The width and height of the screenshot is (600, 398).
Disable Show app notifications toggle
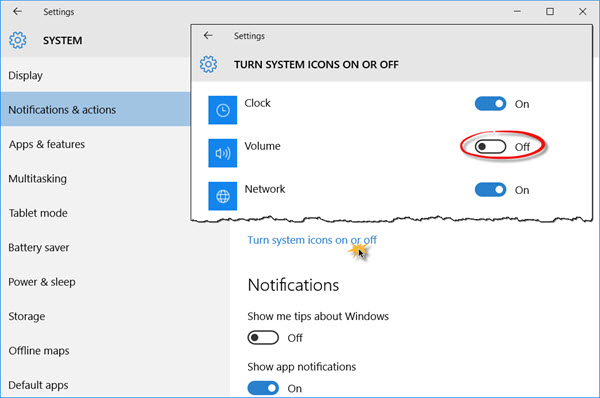click(263, 388)
